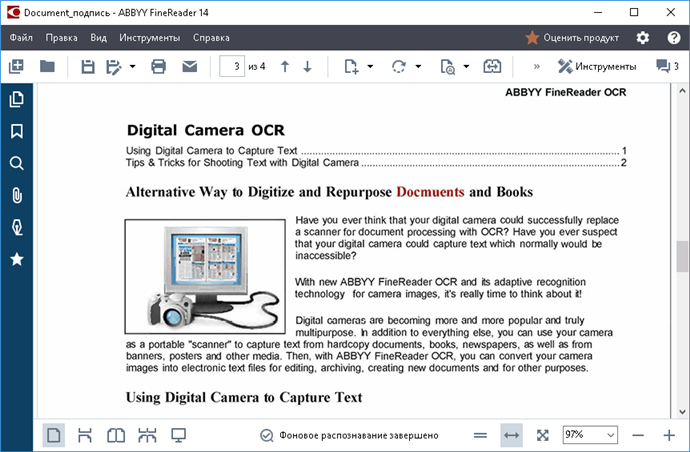Click the camera and monitor image
Screen dimensions: 690x452
205,276
